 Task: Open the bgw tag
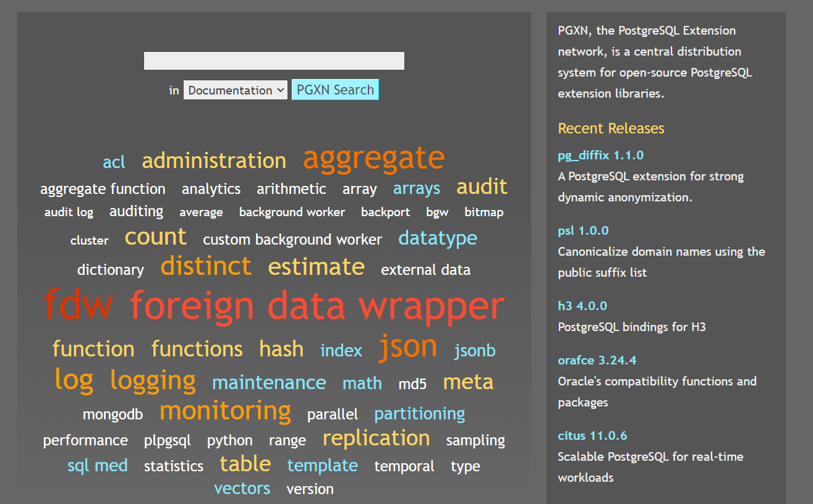[x=437, y=212]
